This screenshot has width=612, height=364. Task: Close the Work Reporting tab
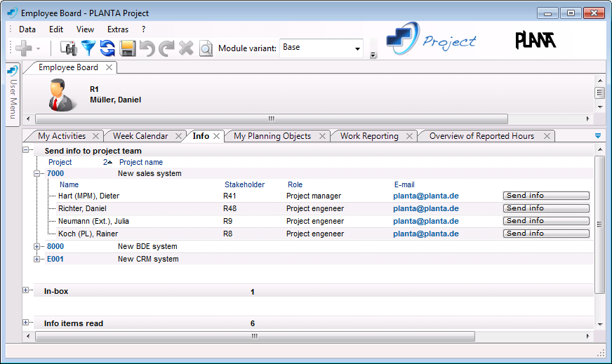[409, 136]
